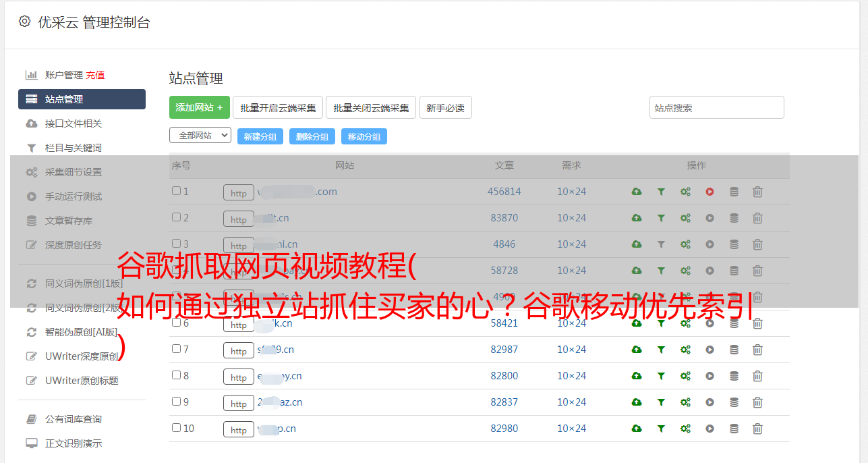Screen dimensions: 868x463
Task: Open UWriter原创标题 in the sidebar
Action: click(x=81, y=381)
